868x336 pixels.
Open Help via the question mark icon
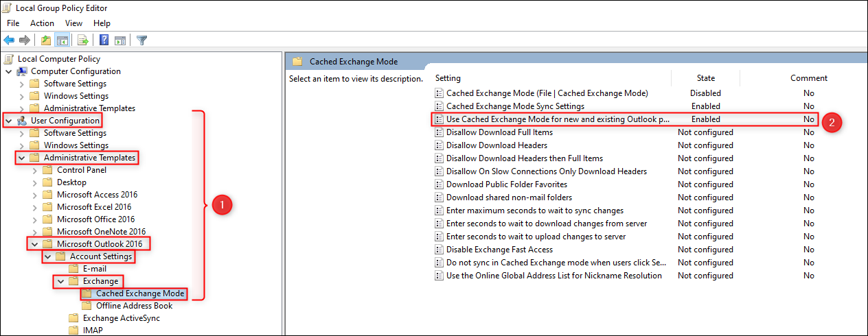(104, 40)
